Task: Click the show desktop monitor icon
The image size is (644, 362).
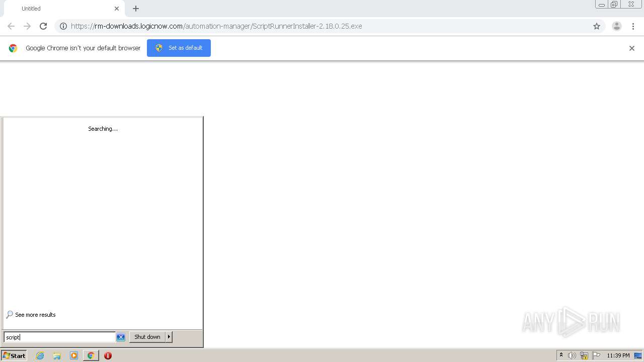Action: pos(638,355)
